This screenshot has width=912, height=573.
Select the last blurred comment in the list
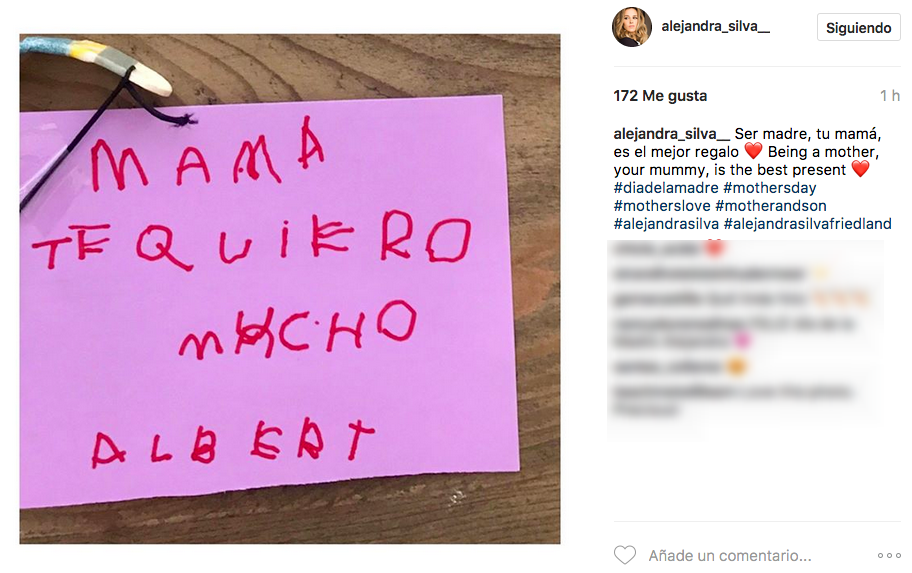pos(733,401)
